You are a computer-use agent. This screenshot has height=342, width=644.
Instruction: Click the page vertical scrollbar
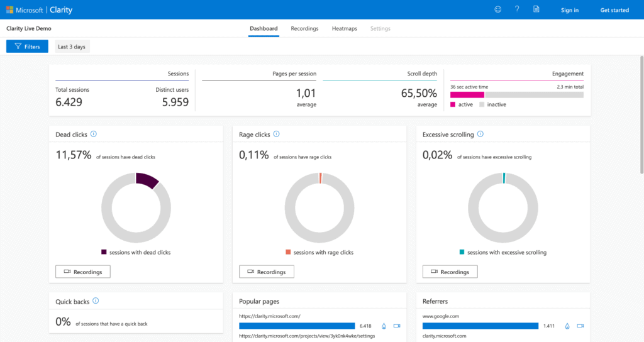(641, 115)
